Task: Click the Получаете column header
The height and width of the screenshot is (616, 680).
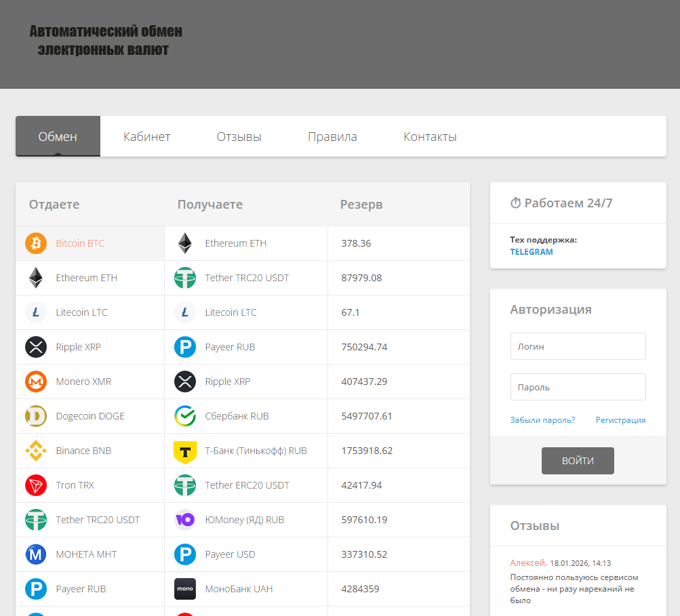Action: pos(210,204)
